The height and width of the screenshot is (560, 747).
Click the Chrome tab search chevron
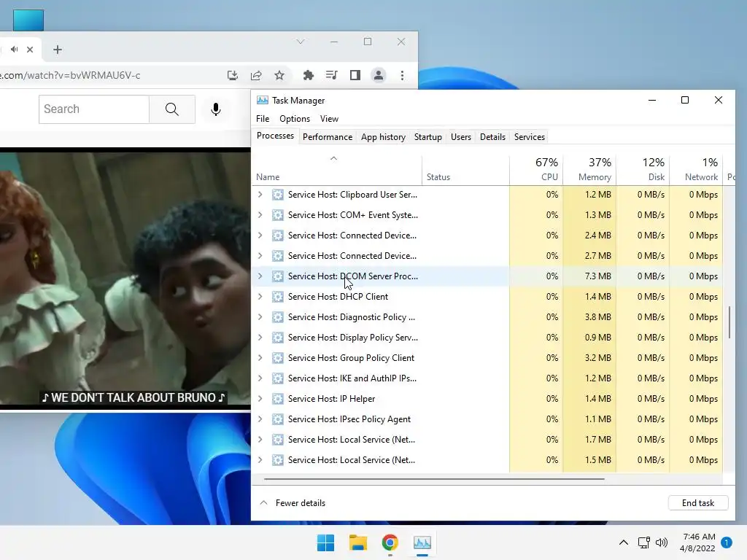click(300, 42)
